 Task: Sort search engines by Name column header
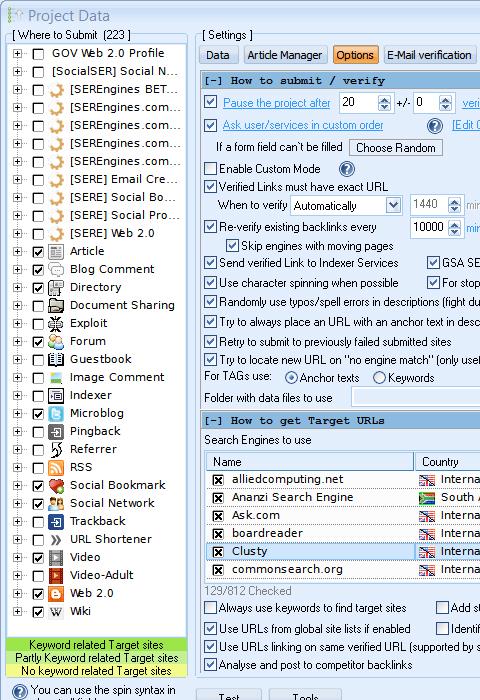pyautogui.click(x=309, y=462)
